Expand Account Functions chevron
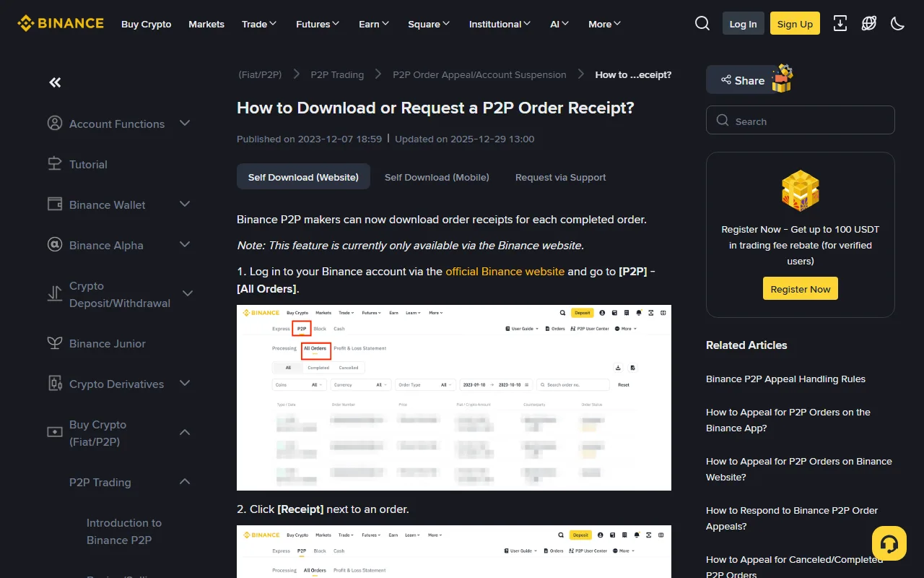 185,124
